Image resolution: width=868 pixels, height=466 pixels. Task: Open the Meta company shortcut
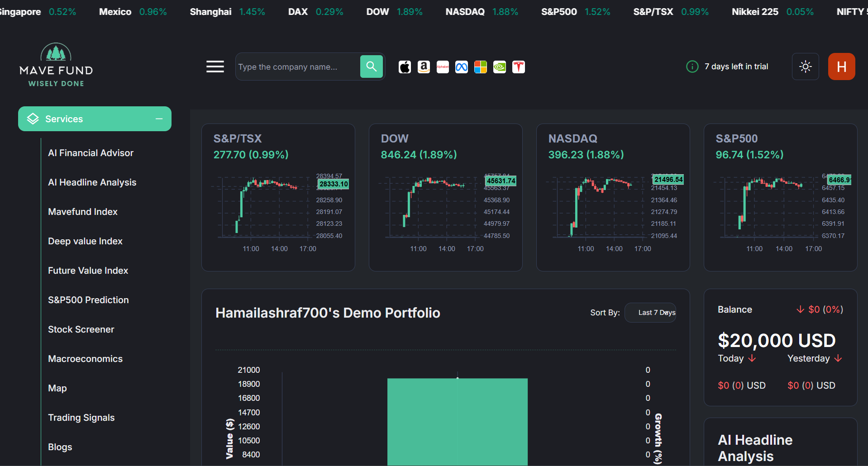click(x=461, y=67)
